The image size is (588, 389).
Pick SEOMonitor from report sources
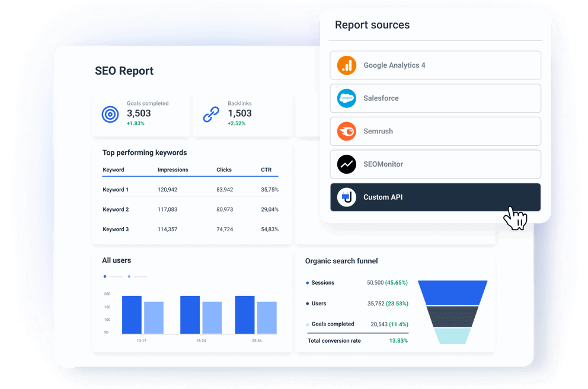pyautogui.click(x=436, y=164)
